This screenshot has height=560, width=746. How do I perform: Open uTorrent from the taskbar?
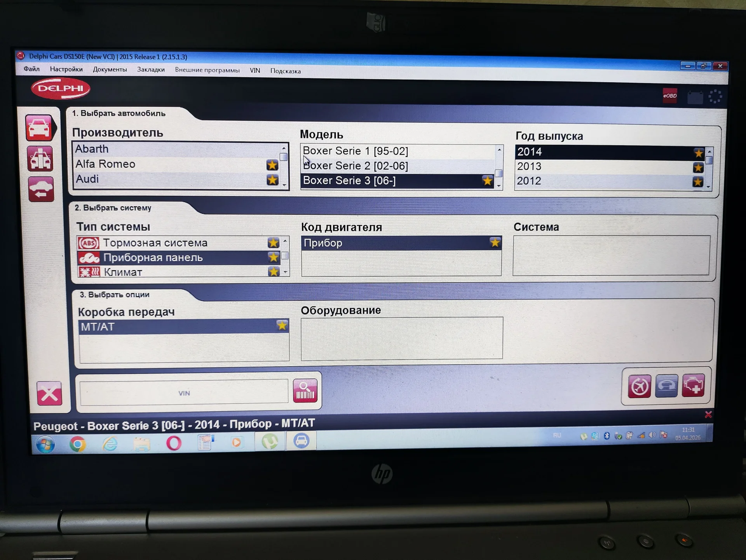[x=270, y=441]
